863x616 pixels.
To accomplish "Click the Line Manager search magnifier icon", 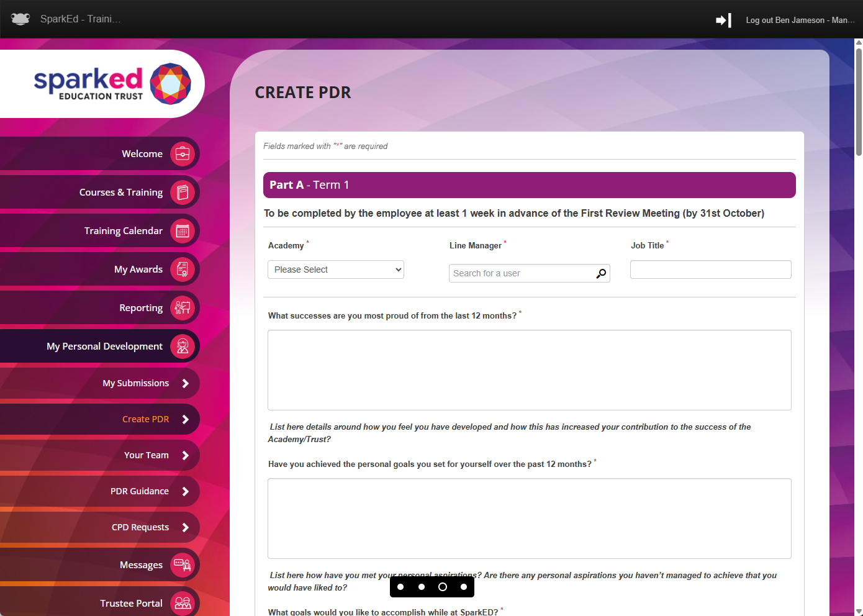I will click(x=601, y=273).
